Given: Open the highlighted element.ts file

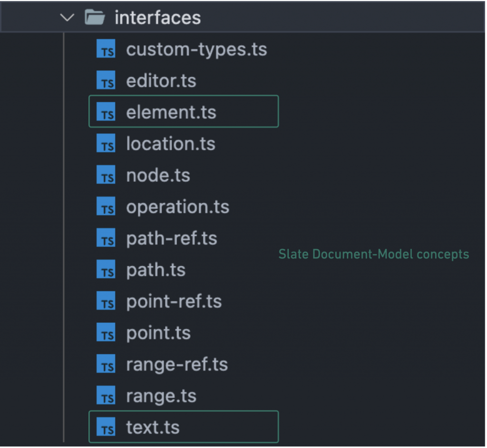Looking at the screenshot, I should click(171, 112).
